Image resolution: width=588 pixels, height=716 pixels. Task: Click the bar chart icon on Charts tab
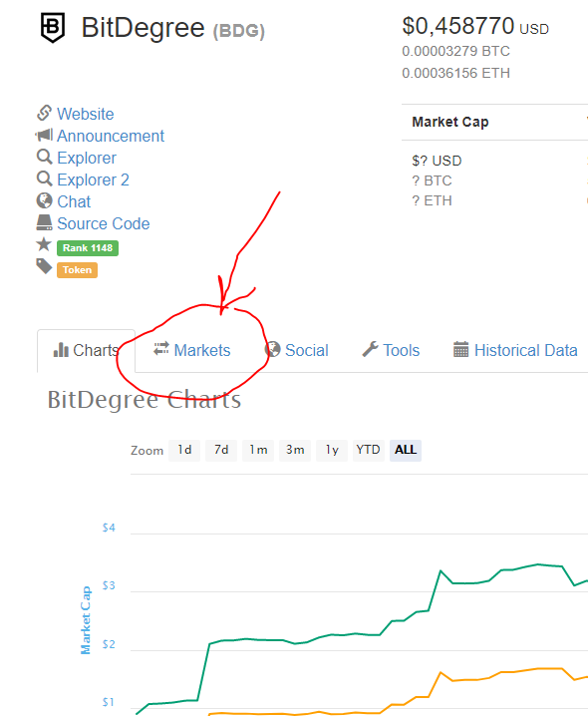61,350
